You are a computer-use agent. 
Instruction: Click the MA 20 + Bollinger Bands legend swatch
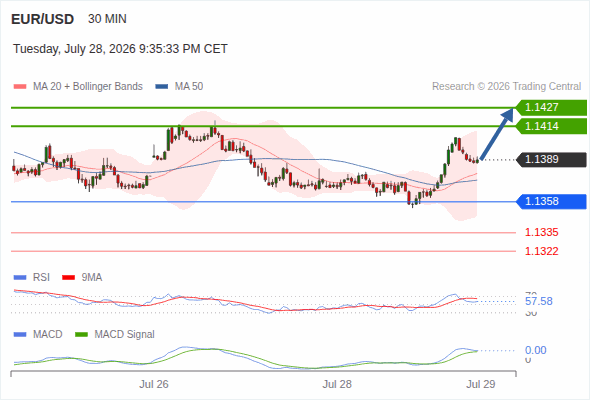[20, 87]
